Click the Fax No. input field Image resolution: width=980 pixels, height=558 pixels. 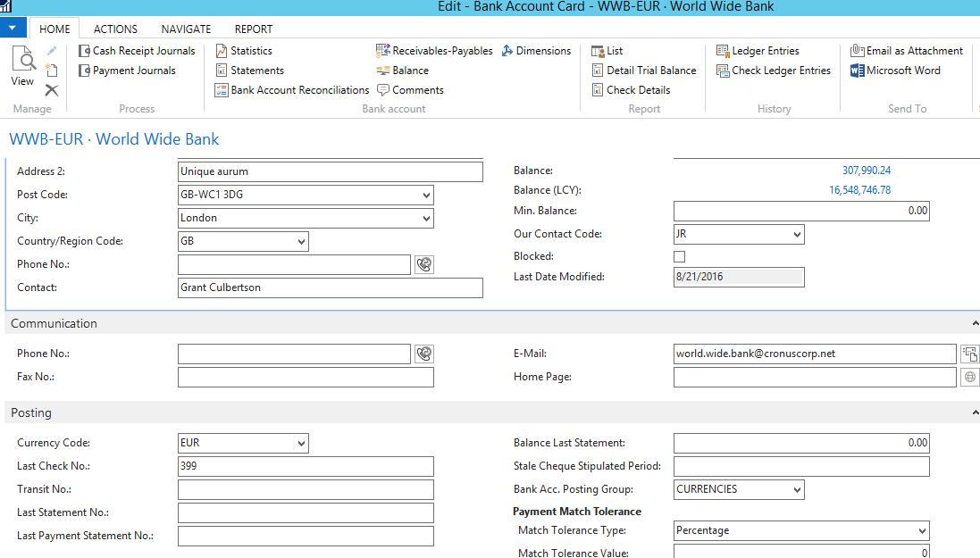(x=306, y=377)
